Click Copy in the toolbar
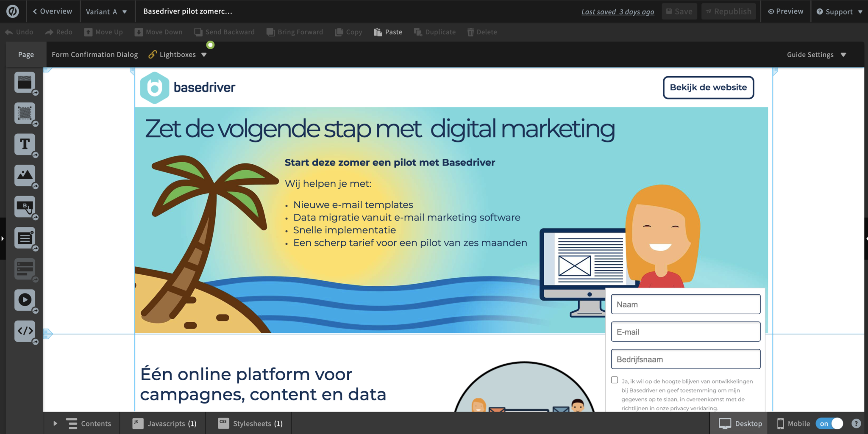This screenshot has width=868, height=434. [x=348, y=32]
